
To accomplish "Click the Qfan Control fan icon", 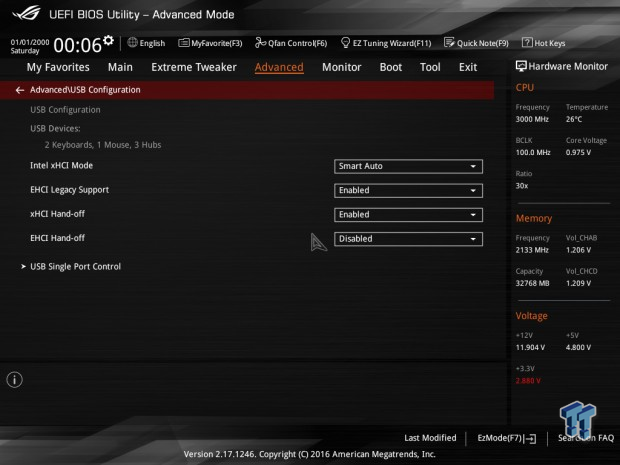I will click(x=260, y=42).
